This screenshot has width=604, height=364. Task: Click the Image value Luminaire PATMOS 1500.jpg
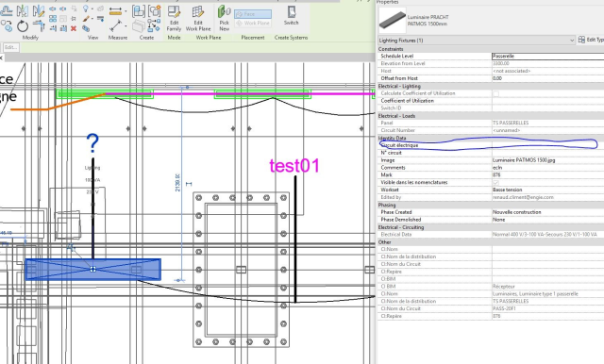(x=524, y=160)
